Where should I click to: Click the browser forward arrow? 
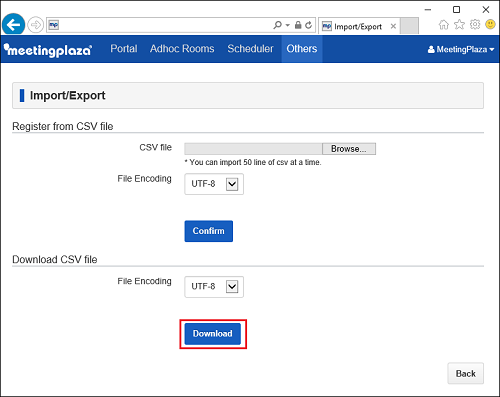[35, 25]
